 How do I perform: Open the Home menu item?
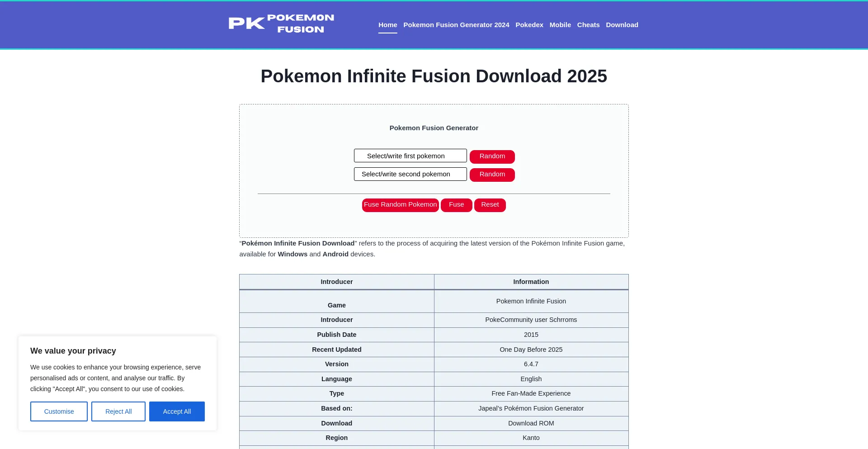click(387, 25)
